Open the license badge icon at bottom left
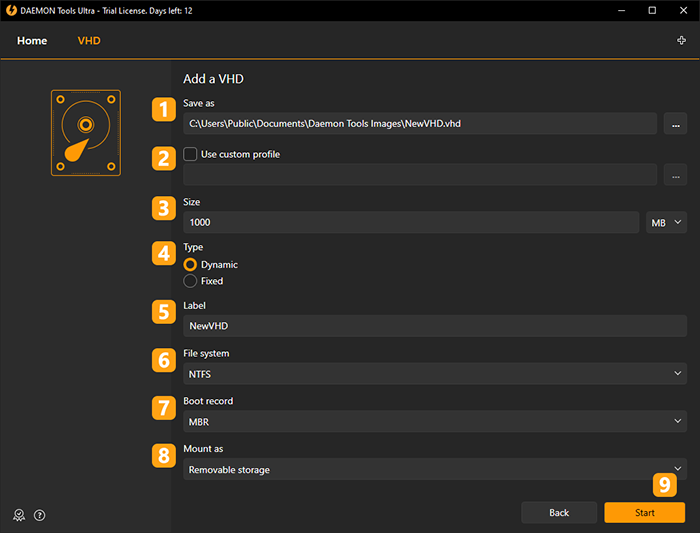The width and height of the screenshot is (700, 533). click(19, 515)
